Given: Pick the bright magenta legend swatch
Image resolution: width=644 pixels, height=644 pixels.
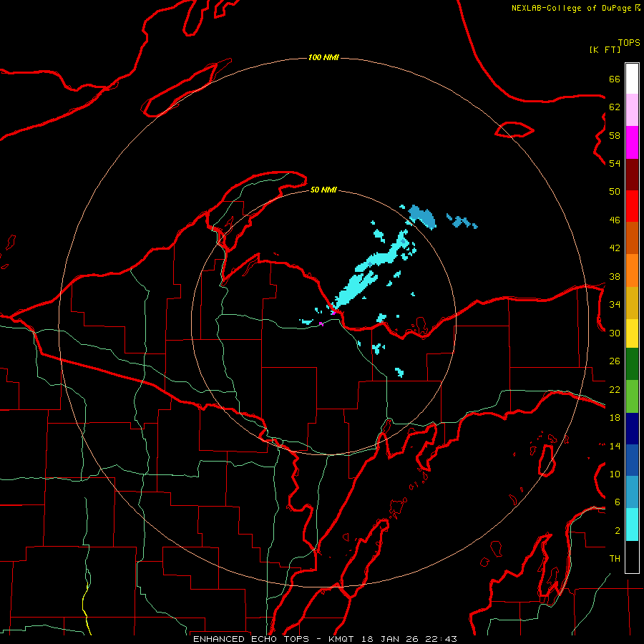Looking at the screenshot, I should coord(632,142).
